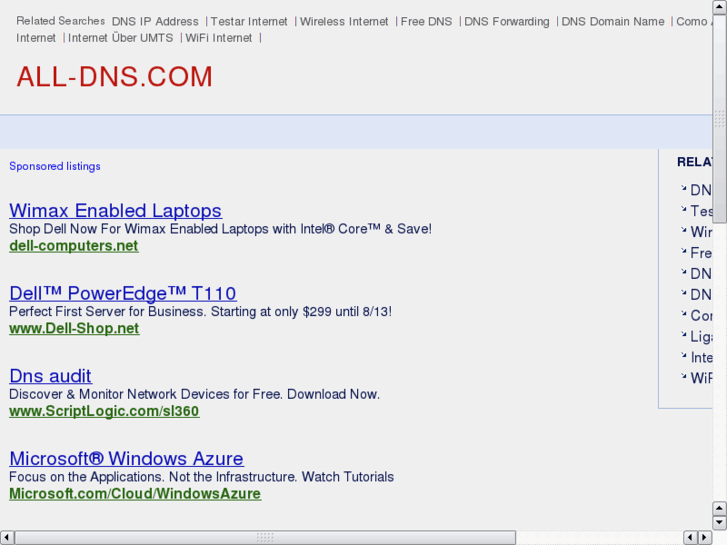Image resolution: width=727 pixels, height=545 pixels.
Task: Select Testar Internet related search
Action: (x=249, y=22)
